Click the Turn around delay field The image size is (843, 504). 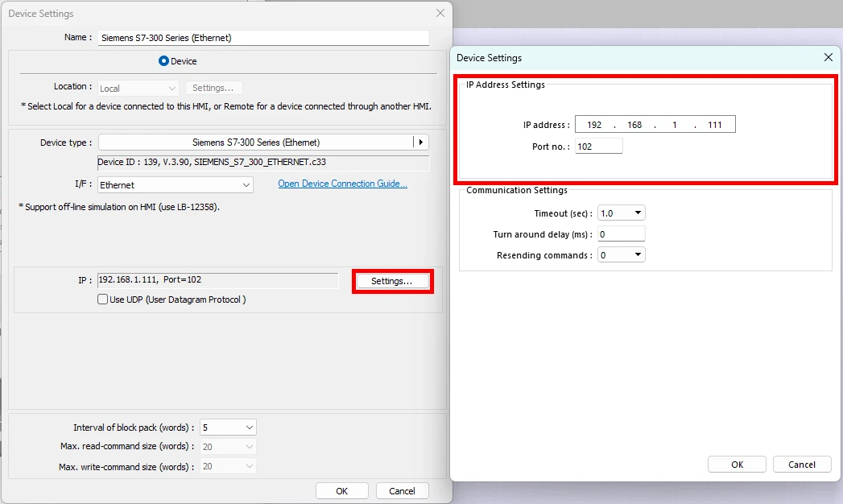[x=621, y=234]
